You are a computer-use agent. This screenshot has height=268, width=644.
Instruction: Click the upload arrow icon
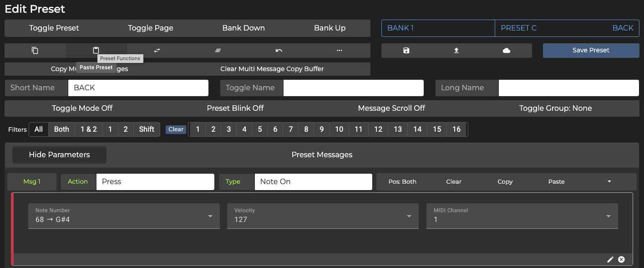(456, 51)
